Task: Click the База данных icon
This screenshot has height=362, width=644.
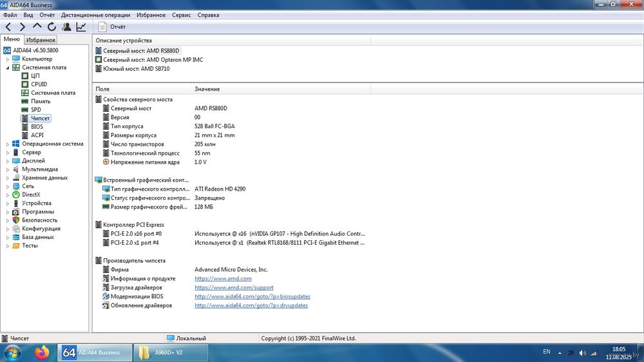Action: [x=16, y=237]
